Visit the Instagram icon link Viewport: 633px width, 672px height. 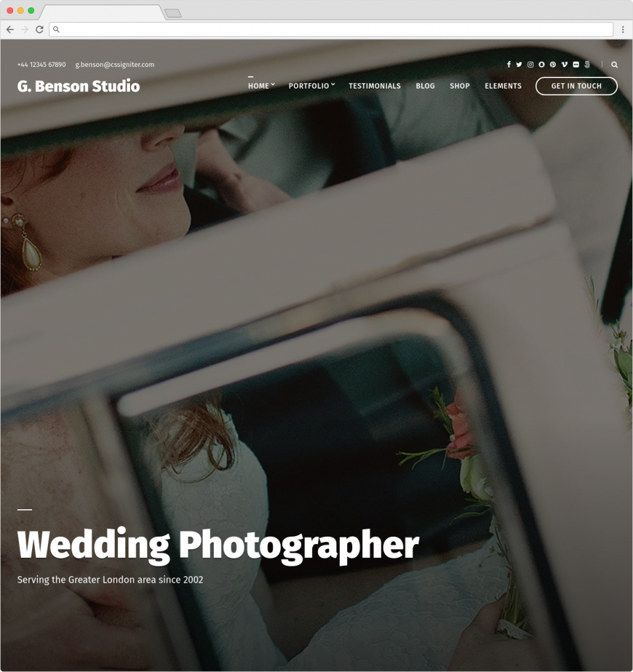pyautogui.click(x=530, y=64)
